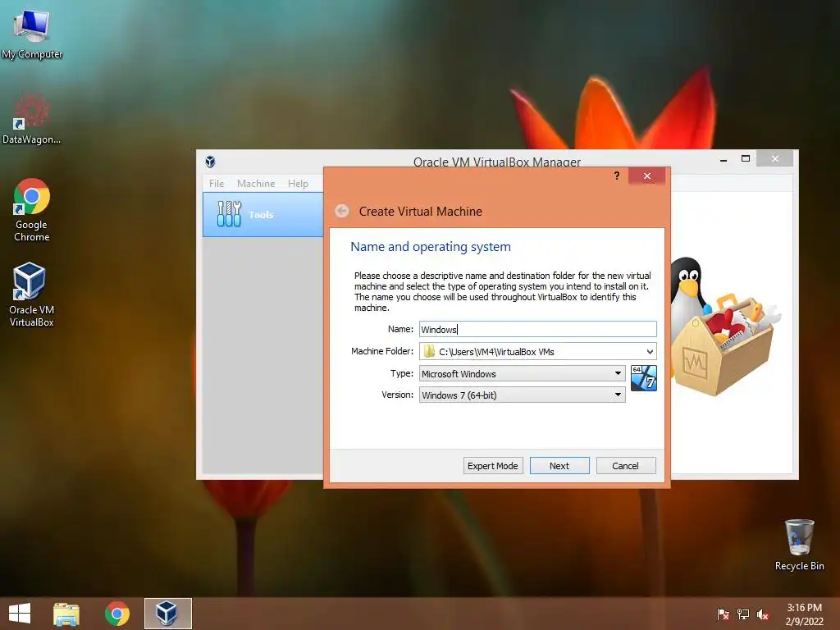
Task: Click the muted volume tray icon
Action: coord(763,614)
